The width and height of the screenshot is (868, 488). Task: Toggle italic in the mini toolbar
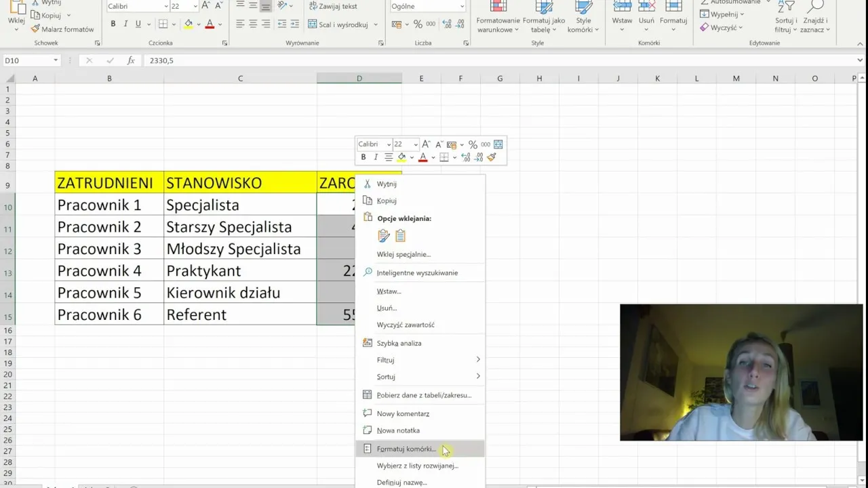coord(375,157)
